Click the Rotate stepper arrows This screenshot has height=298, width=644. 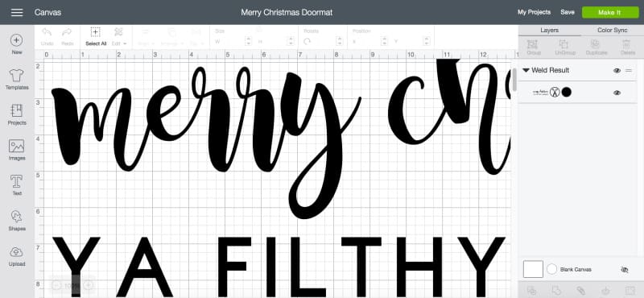coord(339,41)
